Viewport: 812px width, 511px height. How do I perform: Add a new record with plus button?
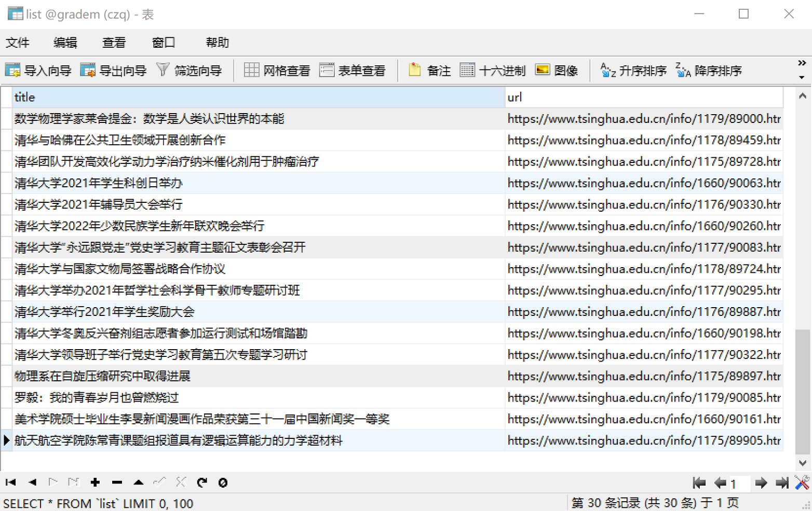(x=95, y=482)
